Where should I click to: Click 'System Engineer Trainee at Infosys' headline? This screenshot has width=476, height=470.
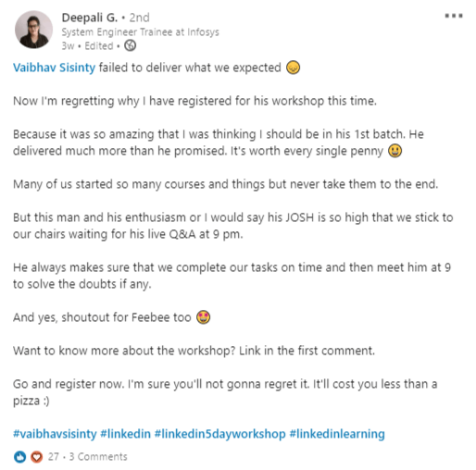[141, 32]
